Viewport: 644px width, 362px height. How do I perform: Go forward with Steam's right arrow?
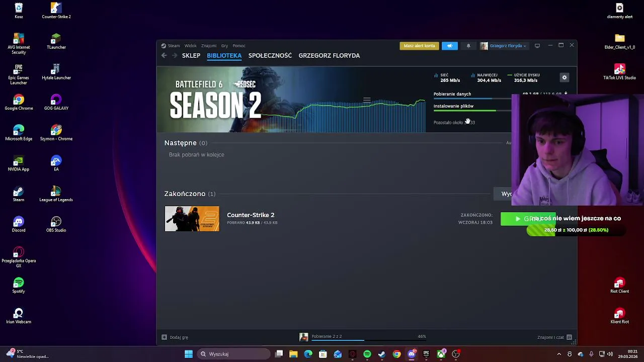174,56
